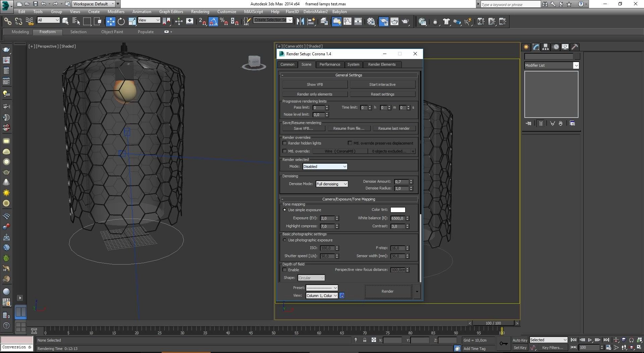The height and width of the screenshot is (353, 644).
Task: Activate Select and Scale tool
Action: [x=132, y=21]
